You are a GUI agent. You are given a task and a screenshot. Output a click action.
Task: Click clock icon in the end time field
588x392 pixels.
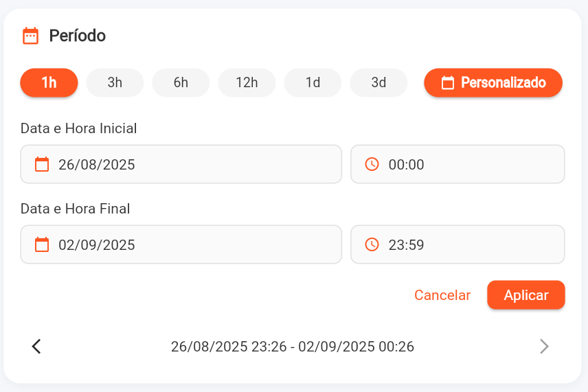(372, 244)
